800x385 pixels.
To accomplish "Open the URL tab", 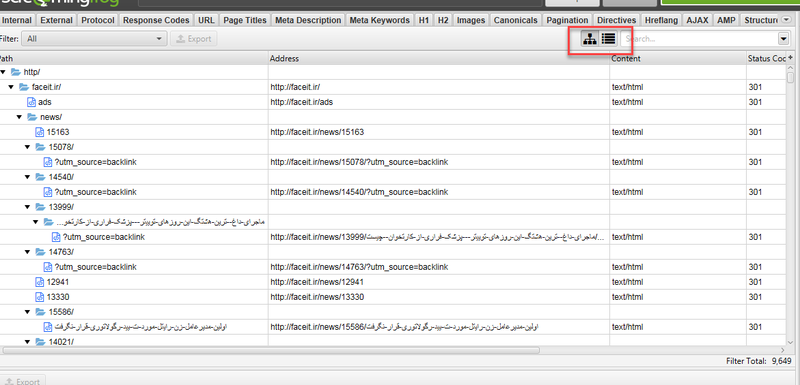I will pyautogui.click(x=206, y=20).
